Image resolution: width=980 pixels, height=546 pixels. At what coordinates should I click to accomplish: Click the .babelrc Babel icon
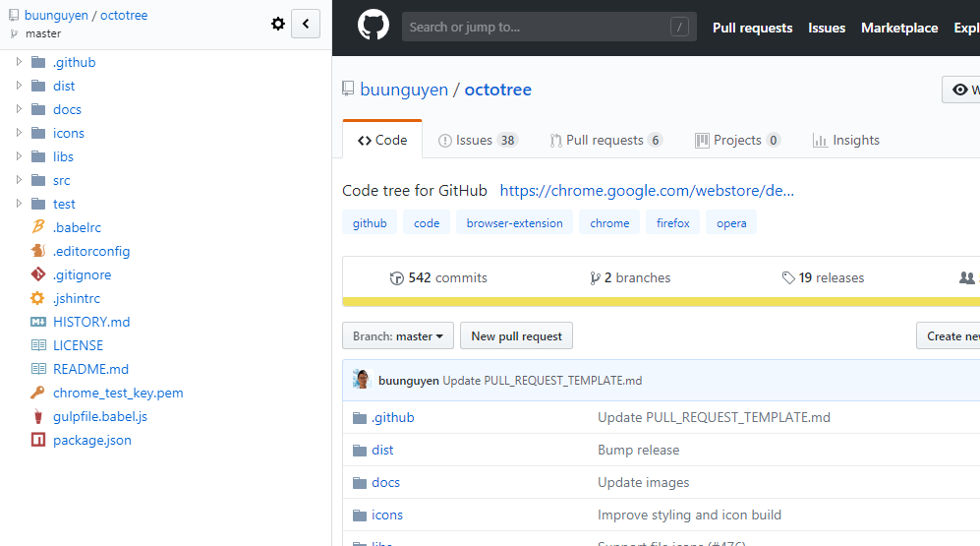[38, 227]
